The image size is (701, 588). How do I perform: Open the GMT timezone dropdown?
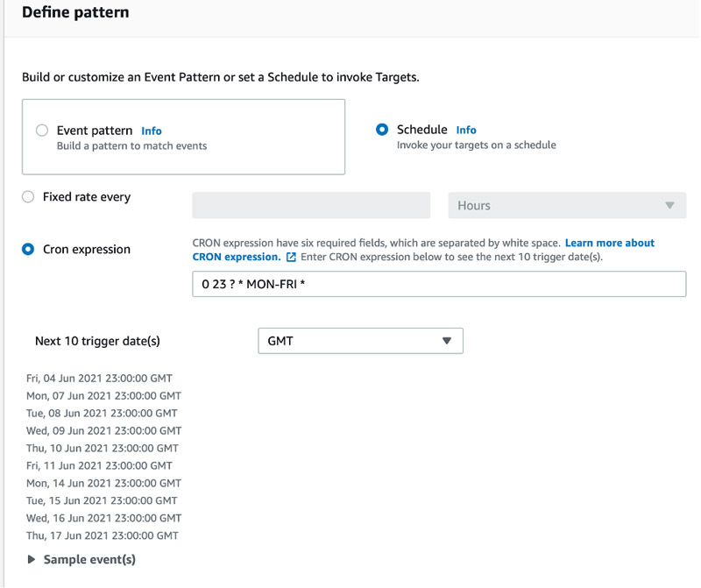(x=360, y=341)
